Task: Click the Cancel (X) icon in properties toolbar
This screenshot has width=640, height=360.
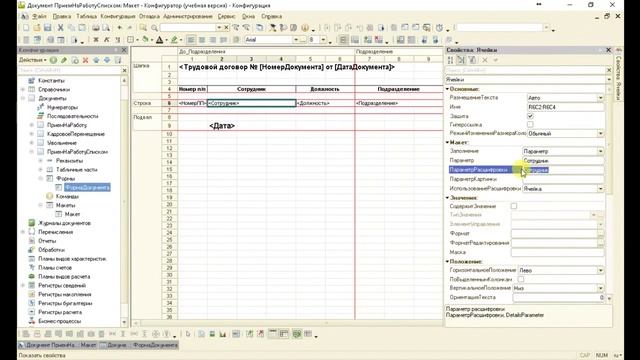Action: coord(485,60)
